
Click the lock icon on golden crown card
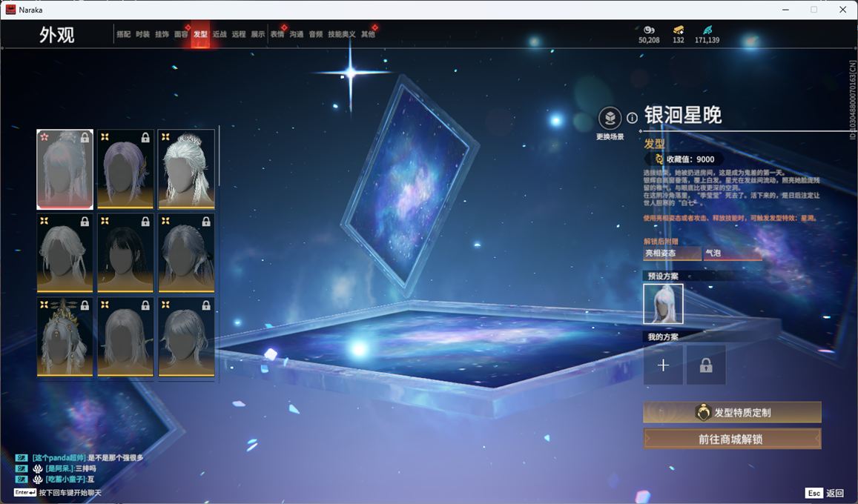tap(85, 305)
